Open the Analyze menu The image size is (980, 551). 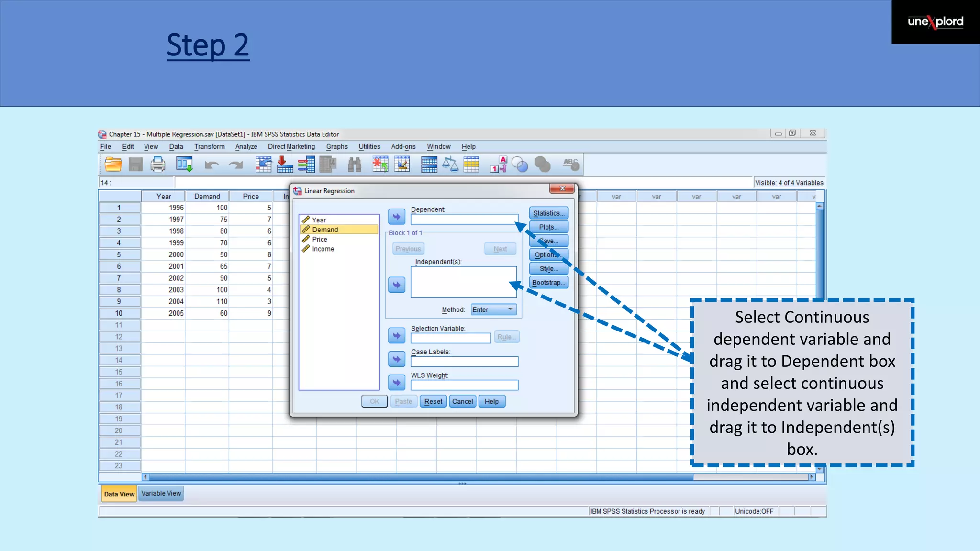pyautogui.click(x=246, y=147)
